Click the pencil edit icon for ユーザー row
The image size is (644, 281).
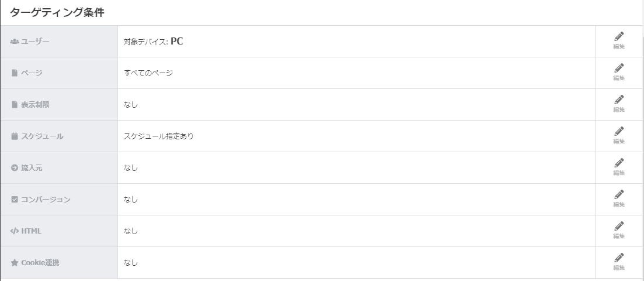[619, 37]
